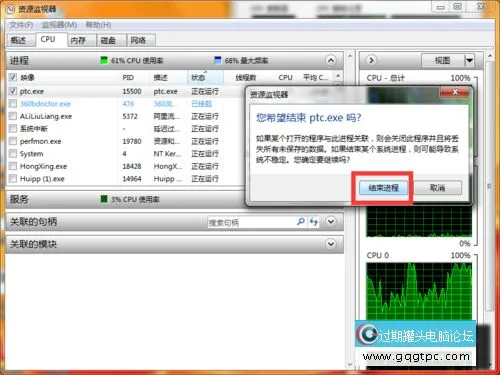Click the refresh handles search icon

pyautogui.click(x=313, y=221)
